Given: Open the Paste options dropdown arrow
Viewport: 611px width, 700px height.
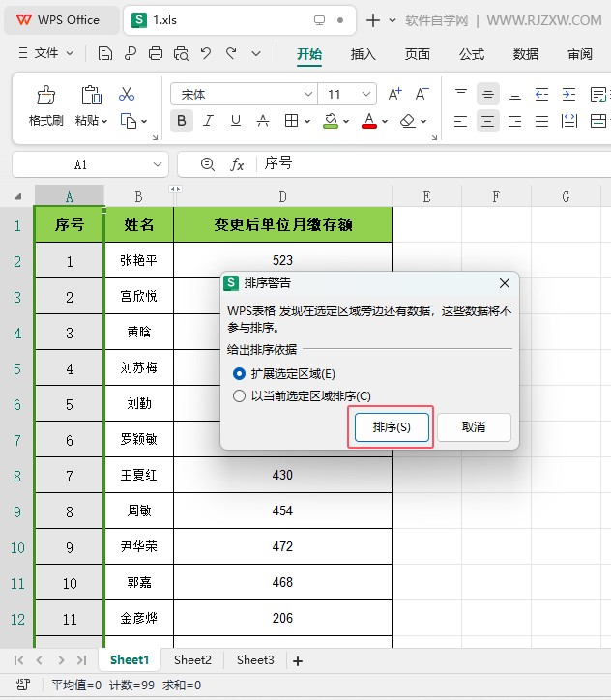Looking at the screenshot, I should [x=104, y=122].
